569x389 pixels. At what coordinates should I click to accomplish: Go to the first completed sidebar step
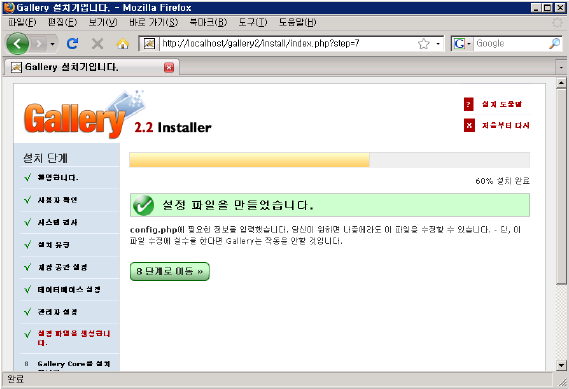pos(58,177)
